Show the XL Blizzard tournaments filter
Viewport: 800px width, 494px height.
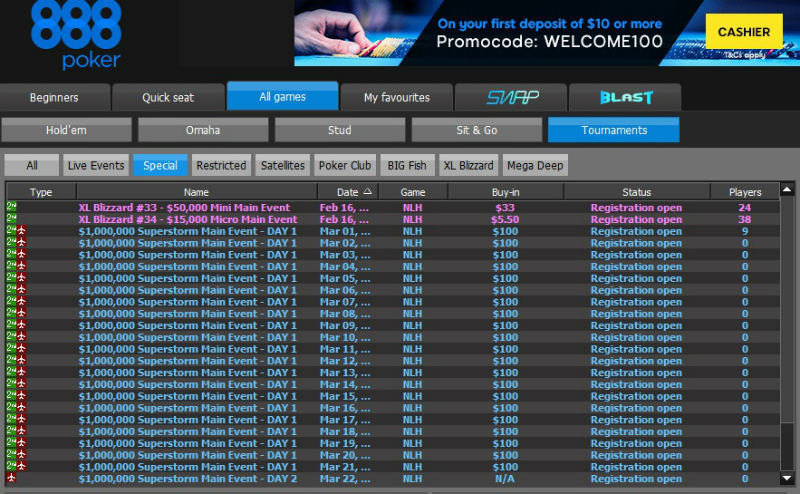pos(468,165)
